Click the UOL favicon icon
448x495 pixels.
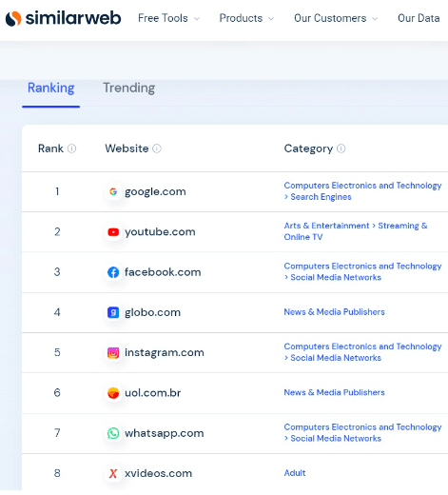pos(113,393)
